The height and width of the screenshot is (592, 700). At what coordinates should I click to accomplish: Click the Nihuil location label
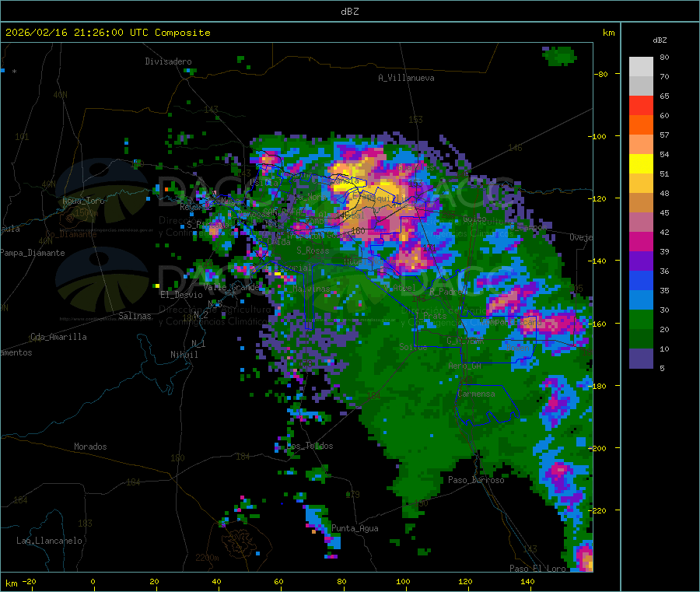click(184, 355)
